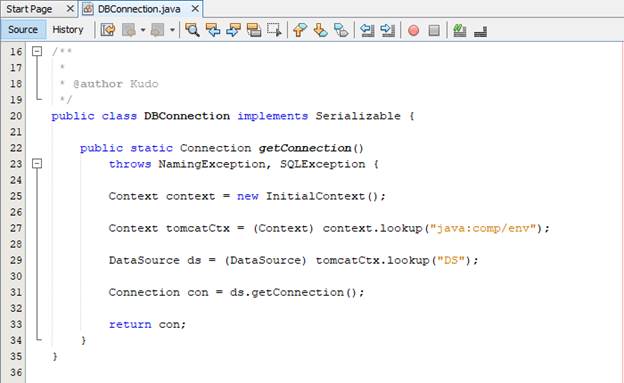Click the Forward navigation arrow icon
624x383 pixels.
click(158, 30)
